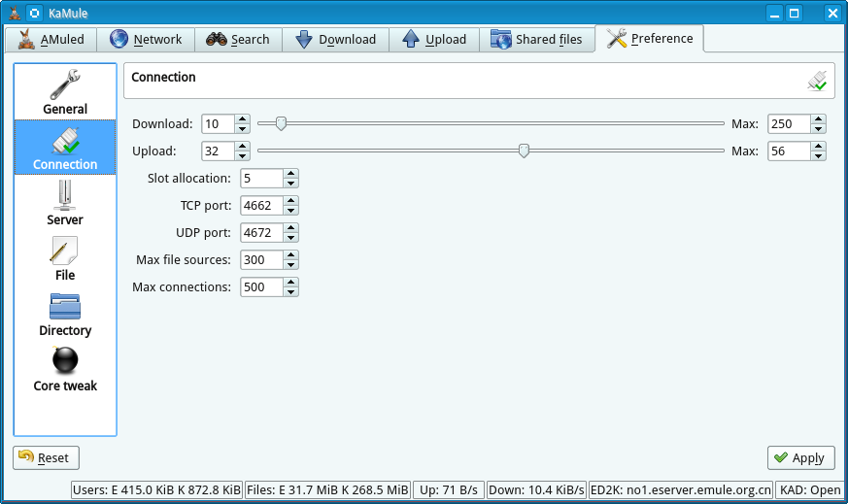The image size is (848, 504).
Task: Decrease the Upload limit with down arrow
Action: click(242, 155)
